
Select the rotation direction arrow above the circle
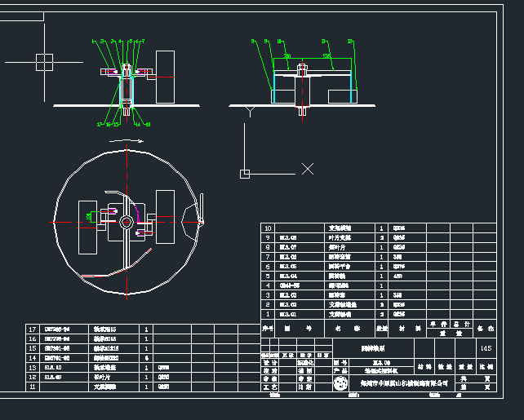point(127,141)
